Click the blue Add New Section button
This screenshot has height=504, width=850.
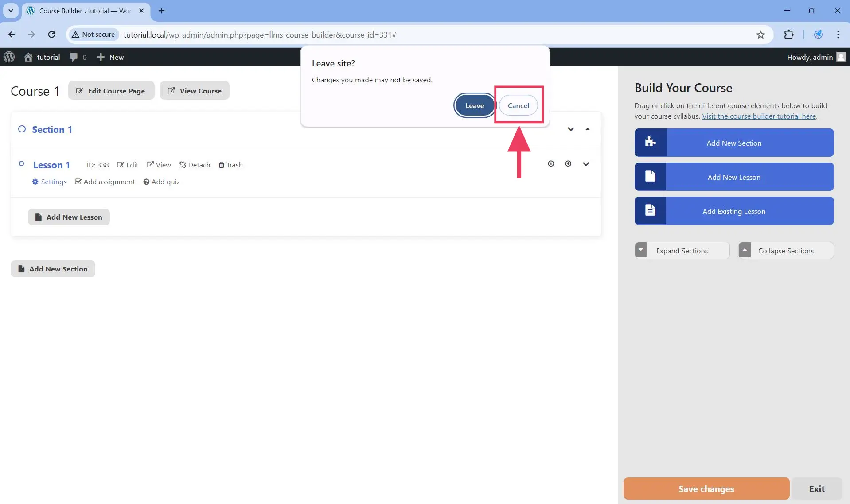point(734,143)
